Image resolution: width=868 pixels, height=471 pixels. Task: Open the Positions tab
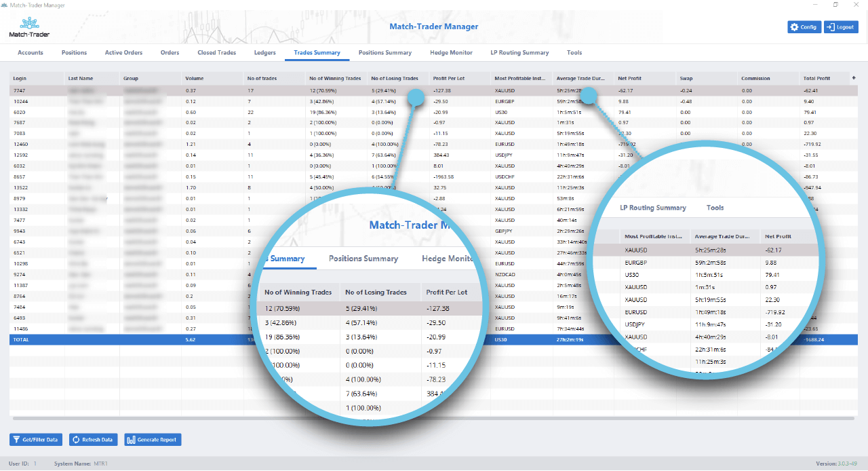[74, 53]
